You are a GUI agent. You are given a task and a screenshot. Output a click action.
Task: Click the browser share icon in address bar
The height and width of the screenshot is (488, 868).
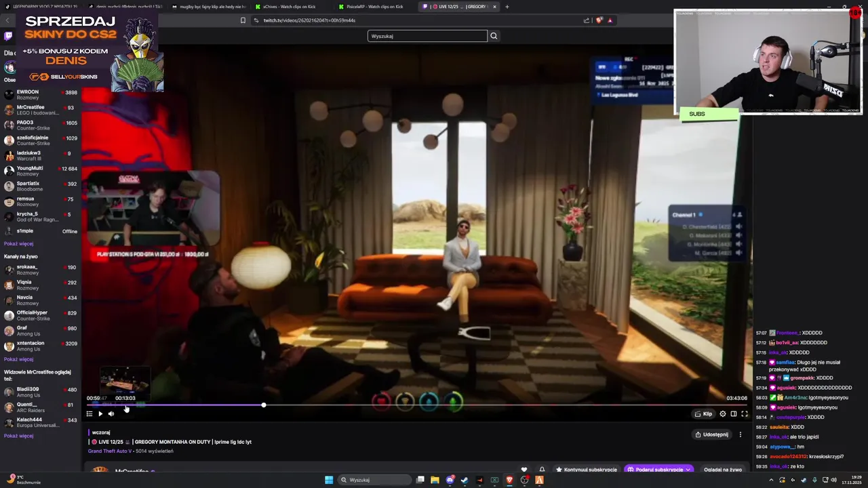coord(587,20)
